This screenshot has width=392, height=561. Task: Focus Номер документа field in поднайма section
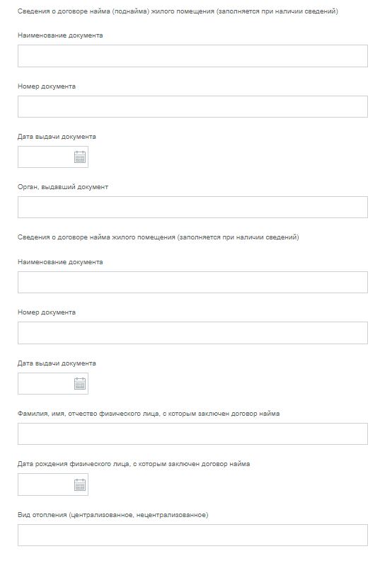[x=192, y=107]
